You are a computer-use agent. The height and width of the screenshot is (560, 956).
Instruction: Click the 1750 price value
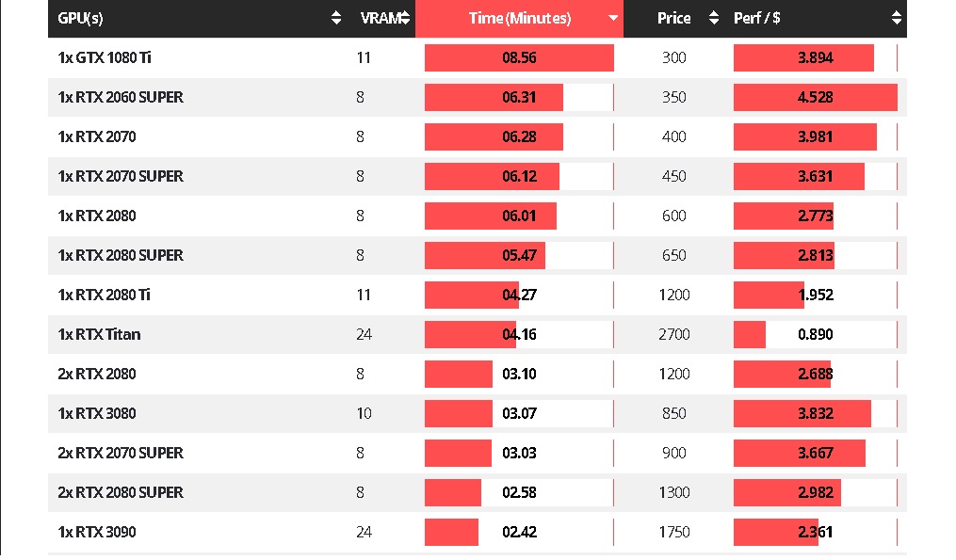(673, 532)
